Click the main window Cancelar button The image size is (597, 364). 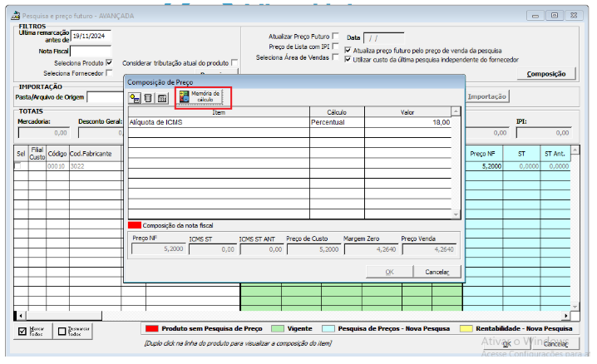click(x=555, y=344)
